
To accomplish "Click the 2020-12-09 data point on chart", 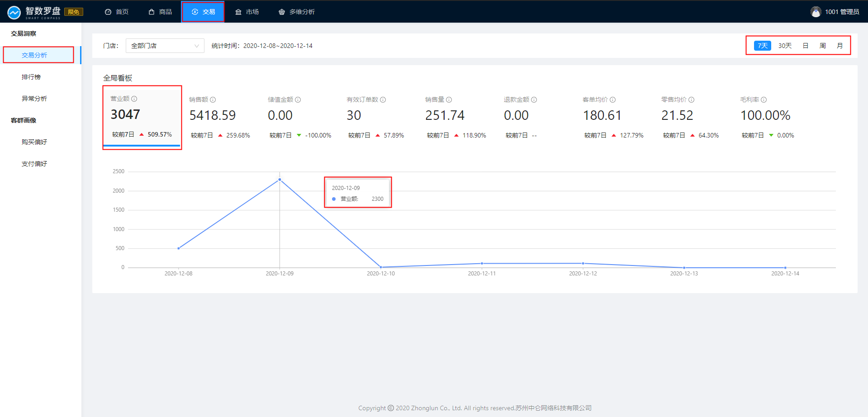I will click(x=280, y=180).
